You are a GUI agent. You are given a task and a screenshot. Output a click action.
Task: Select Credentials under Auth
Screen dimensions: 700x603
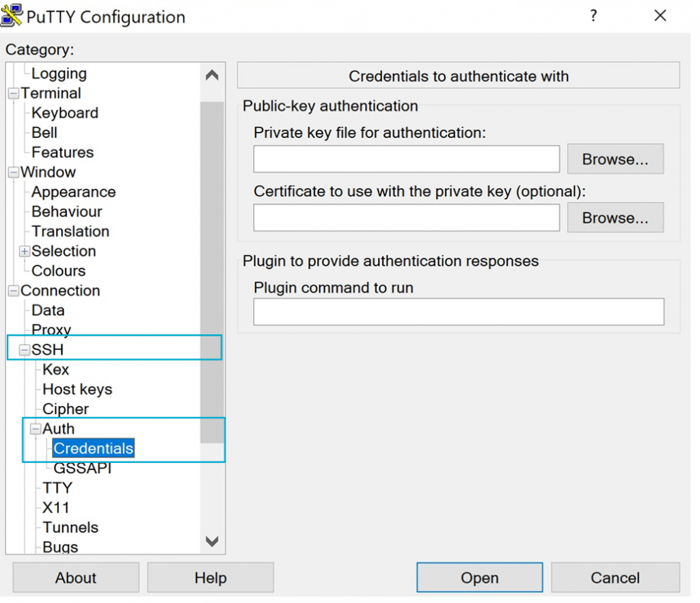pos(93,448)
